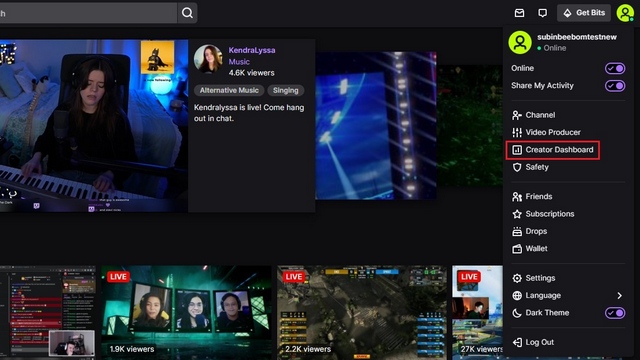
Task: Open the KendraLyssa channel link
Action: (x=252, y=50)
